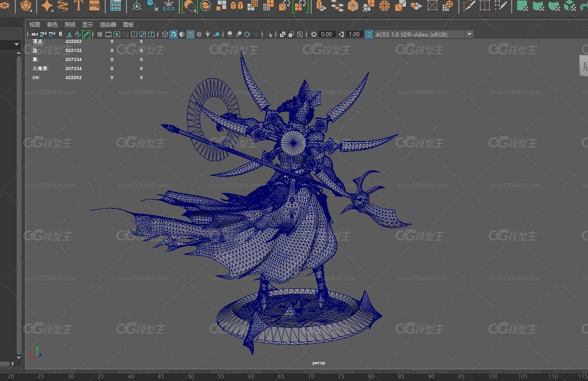Toggle wireframe display mode
Screen dimensions: 588x381
[165, 34]
